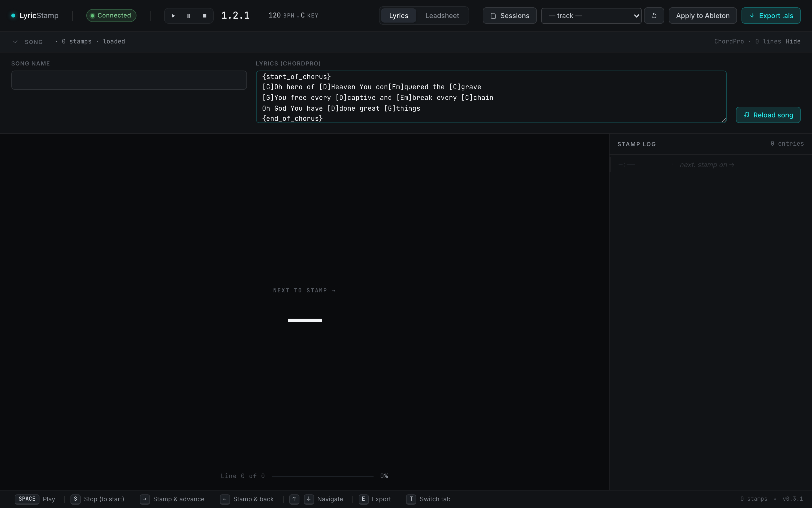Switch to the Lyrics tab
The image size is (812, 508).
399,16
